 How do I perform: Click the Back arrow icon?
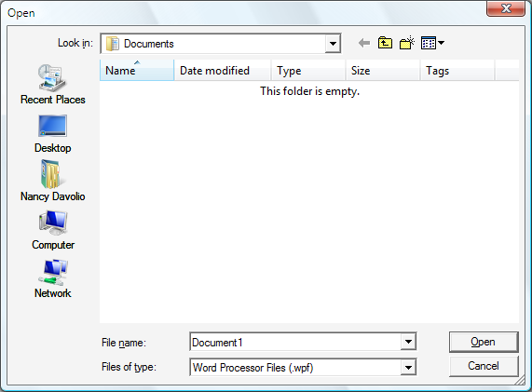(364, 43)
